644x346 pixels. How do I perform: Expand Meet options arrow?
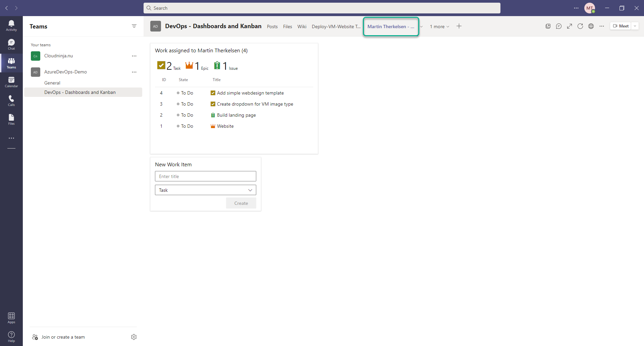tap(635, 26)
